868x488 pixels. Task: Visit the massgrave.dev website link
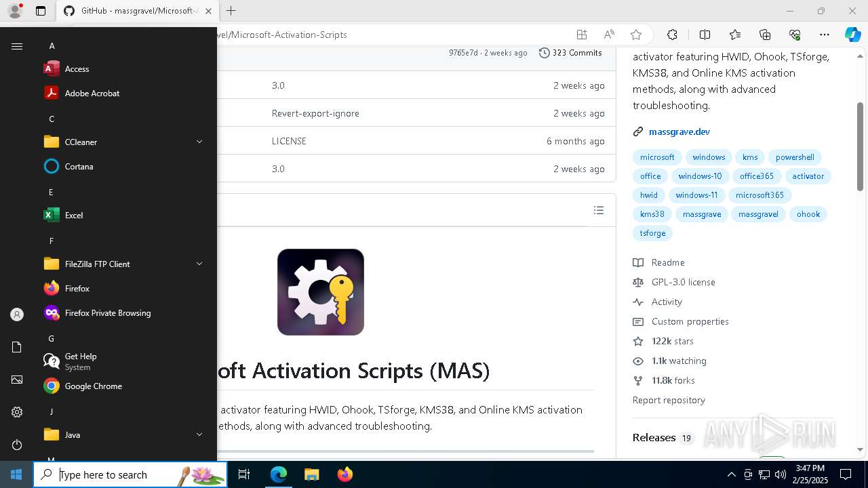point(679,131)
